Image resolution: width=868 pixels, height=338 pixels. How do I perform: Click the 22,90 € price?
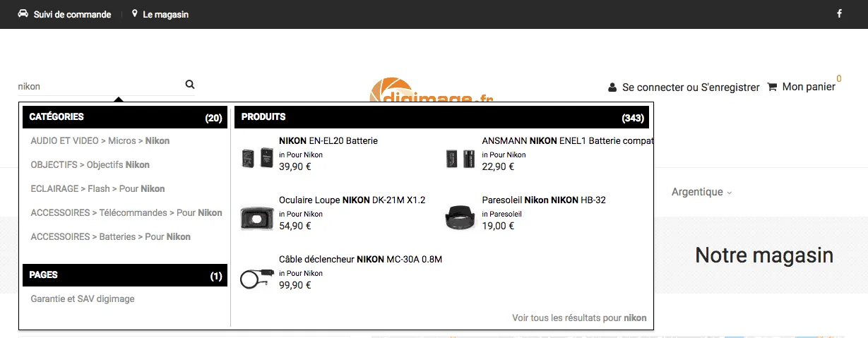(498, 167)
